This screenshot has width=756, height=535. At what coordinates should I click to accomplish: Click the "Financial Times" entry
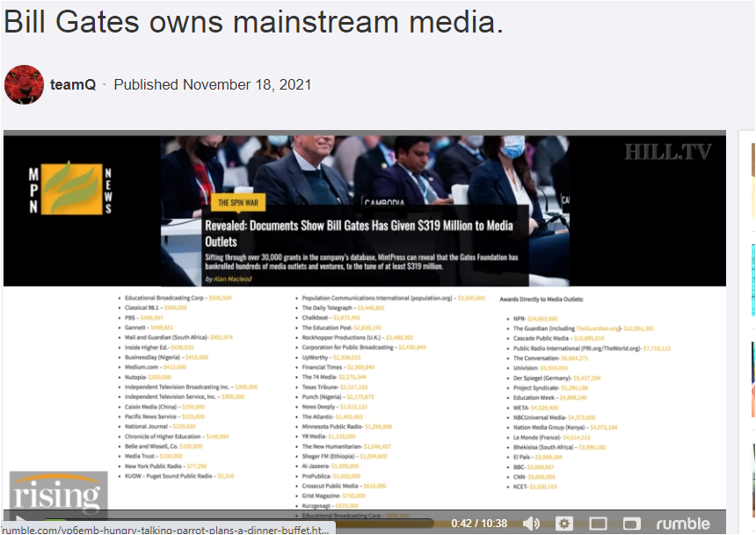point(338,367)
